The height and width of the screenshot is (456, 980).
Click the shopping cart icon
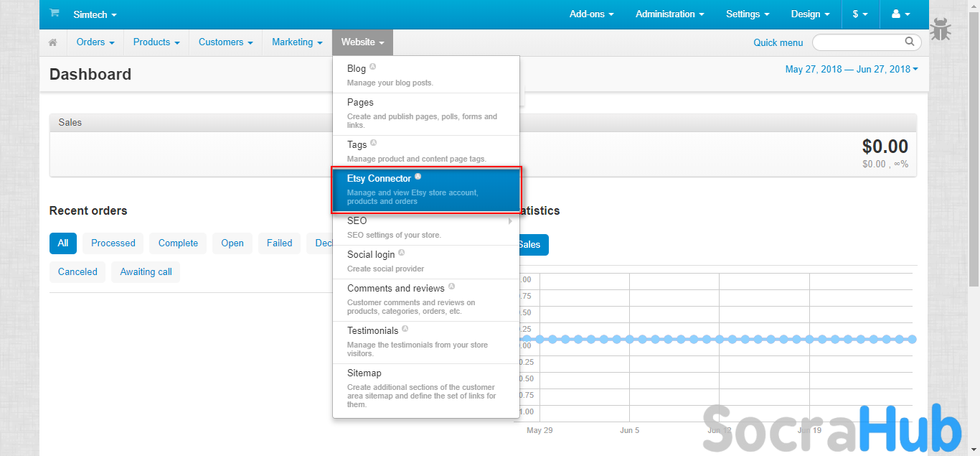(x=55, y=14)
